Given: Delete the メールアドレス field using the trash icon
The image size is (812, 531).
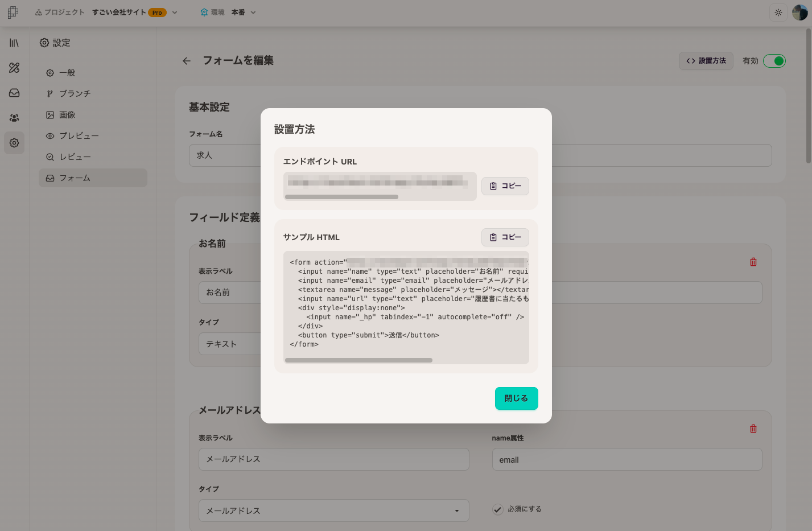Looking at the screenshot, I should (x=753, y=429).
